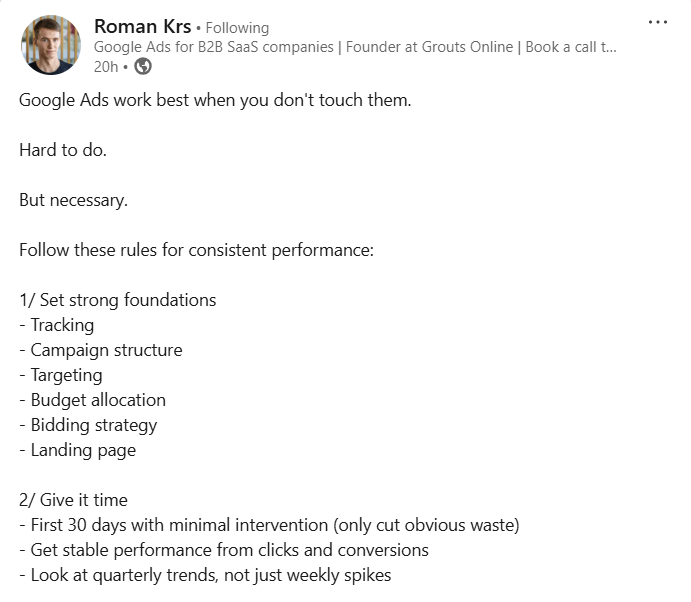Click the opening line about Google Ads working best

pos(215,101)
